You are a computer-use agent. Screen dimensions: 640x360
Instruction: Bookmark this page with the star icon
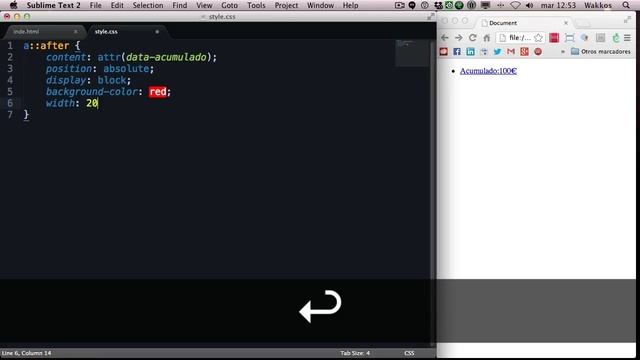[538, 38]
